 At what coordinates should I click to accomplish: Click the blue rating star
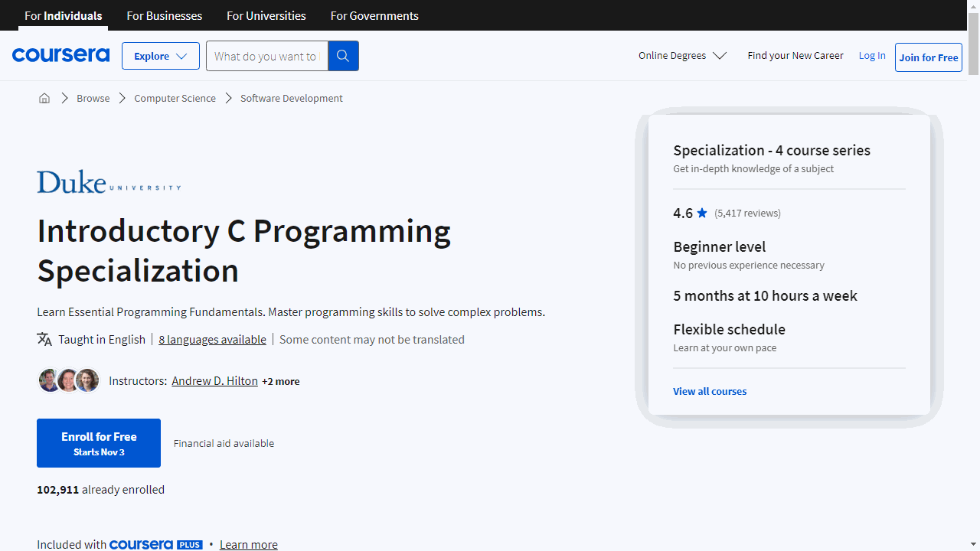tap(702, 213)
